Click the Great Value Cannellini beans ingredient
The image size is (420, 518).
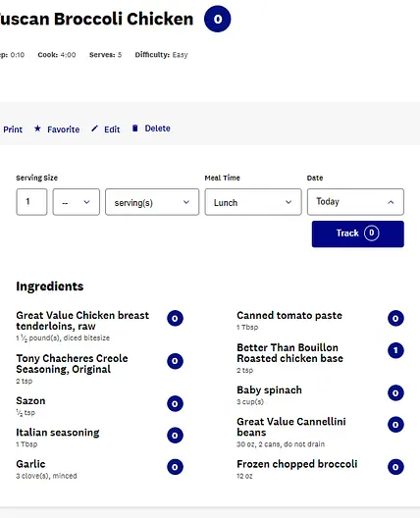pos(291,427)
